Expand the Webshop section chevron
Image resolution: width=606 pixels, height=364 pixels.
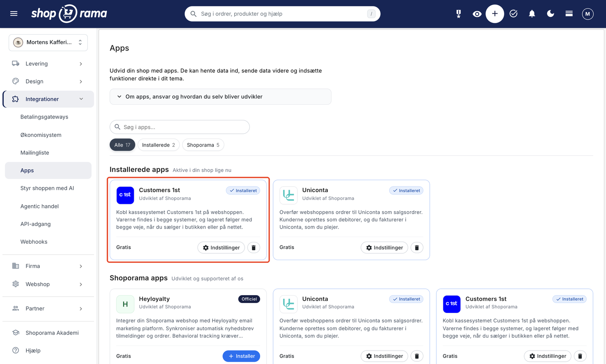tap(81, 284)
